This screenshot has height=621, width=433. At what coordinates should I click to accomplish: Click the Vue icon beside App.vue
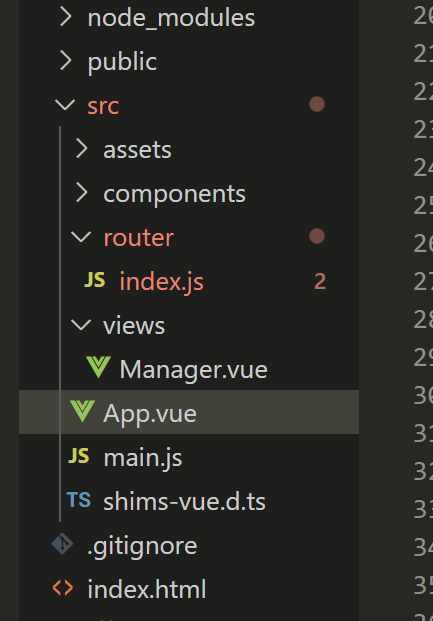click(82, 411)
